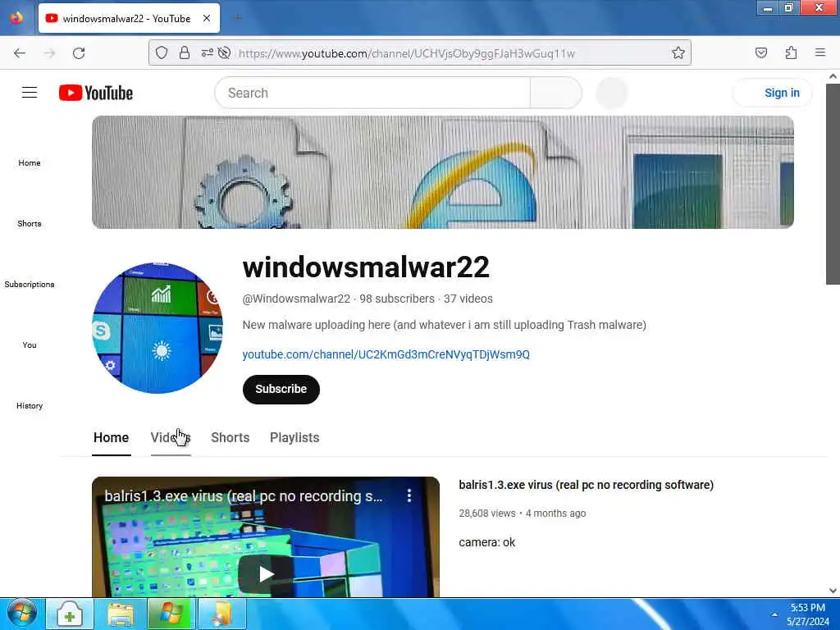Click the Subscribe button

(281, 389)
